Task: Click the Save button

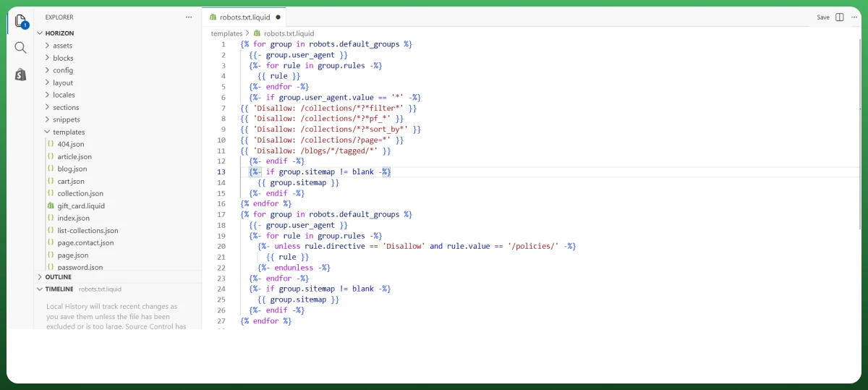Action: coord(823,17)
